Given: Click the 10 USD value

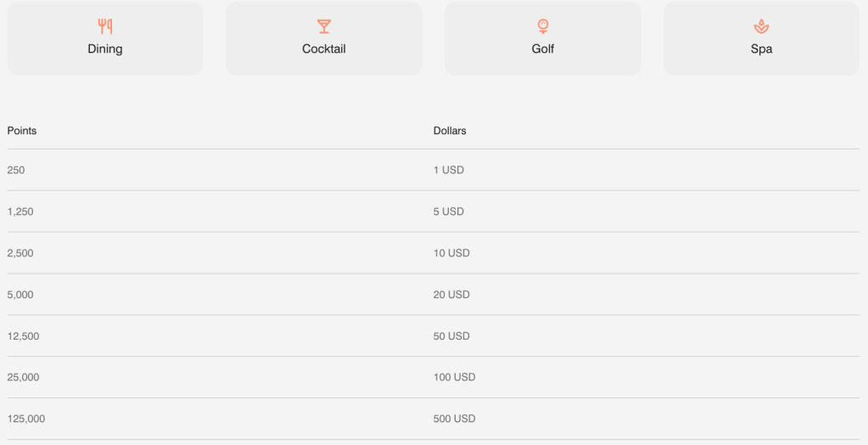Looking at the screenshot, I should click(451, 253).
